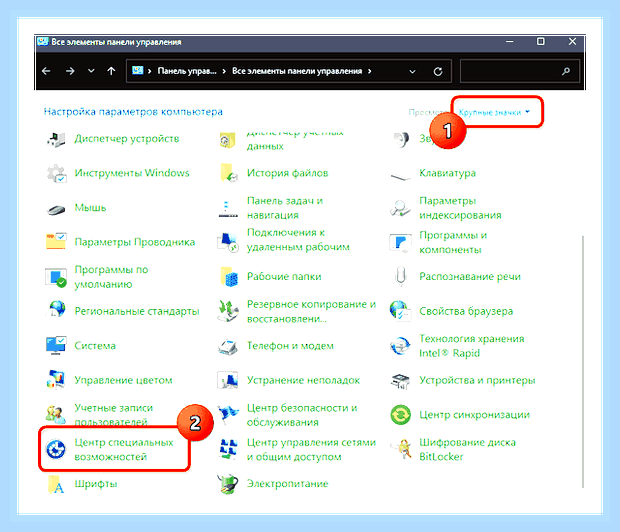Go forward with the right arrow
The image size is (620, 532).
tap(70, 71)
